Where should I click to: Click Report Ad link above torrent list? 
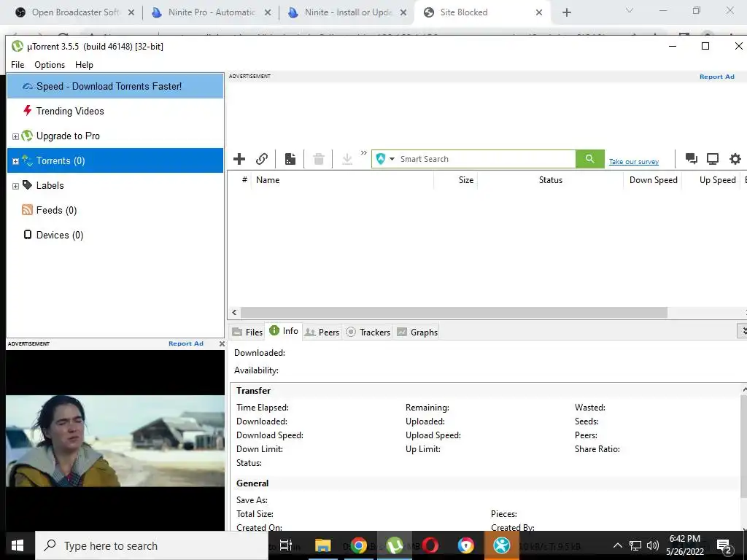coord(716,77)
